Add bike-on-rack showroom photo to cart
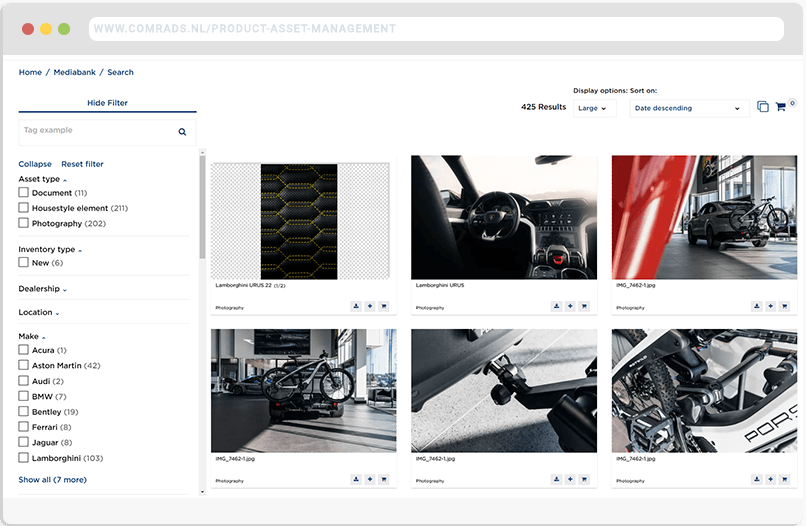 [383, 480]
